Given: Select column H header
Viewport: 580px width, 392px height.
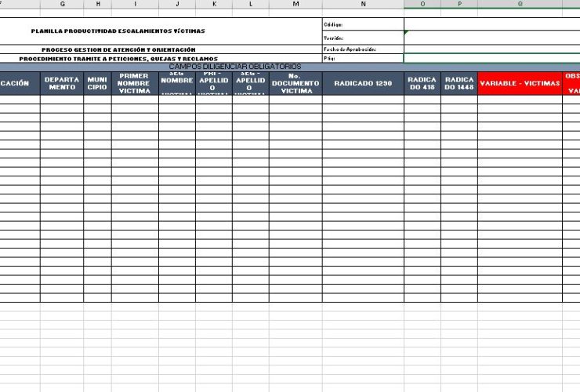Looking at the screenshot, I should 98,4.
